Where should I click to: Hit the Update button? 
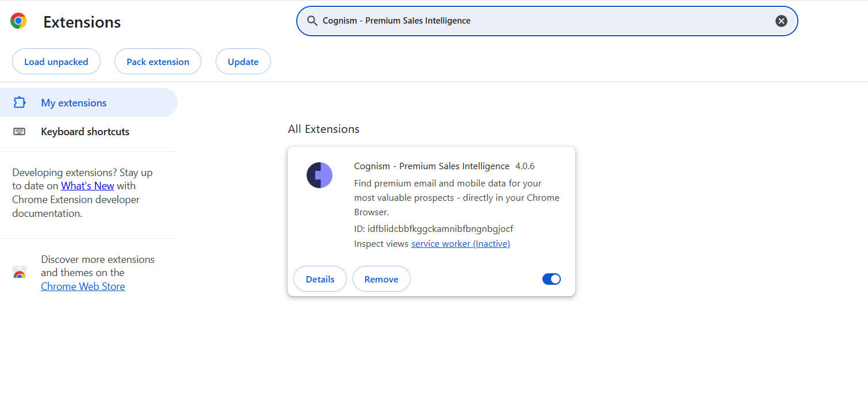pyautogui.click(x=243, y=62)
